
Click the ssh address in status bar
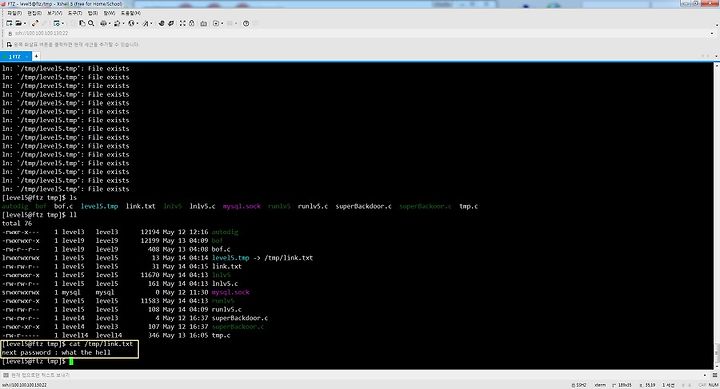(24, 385)
